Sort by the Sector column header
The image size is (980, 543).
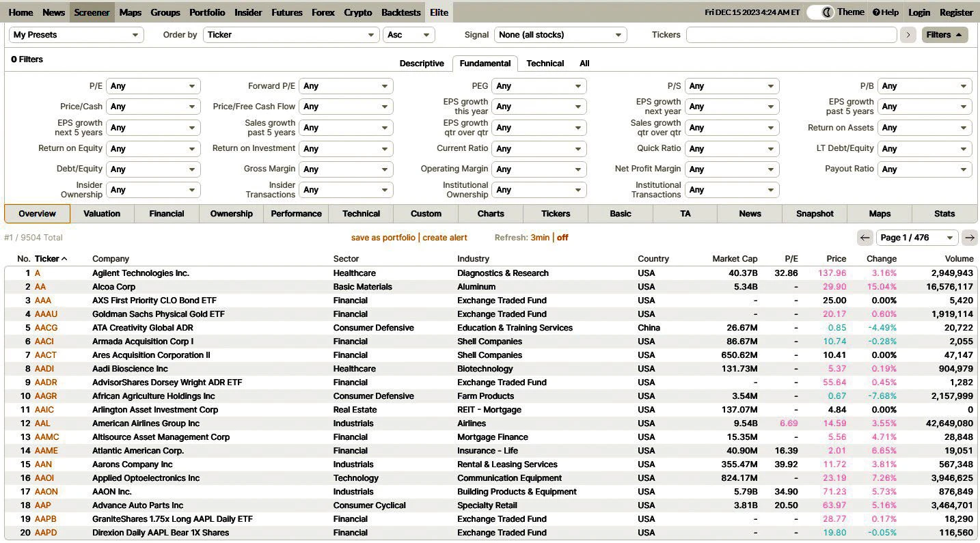[346, 259]
